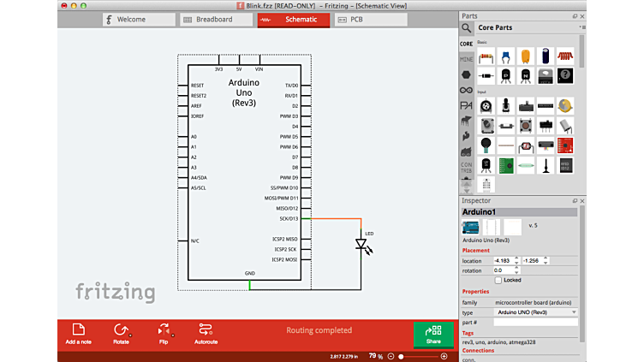The image size is (644, 362).
Task: Toggle the Locked checkbox in Inspector
Action: (498, 280)
